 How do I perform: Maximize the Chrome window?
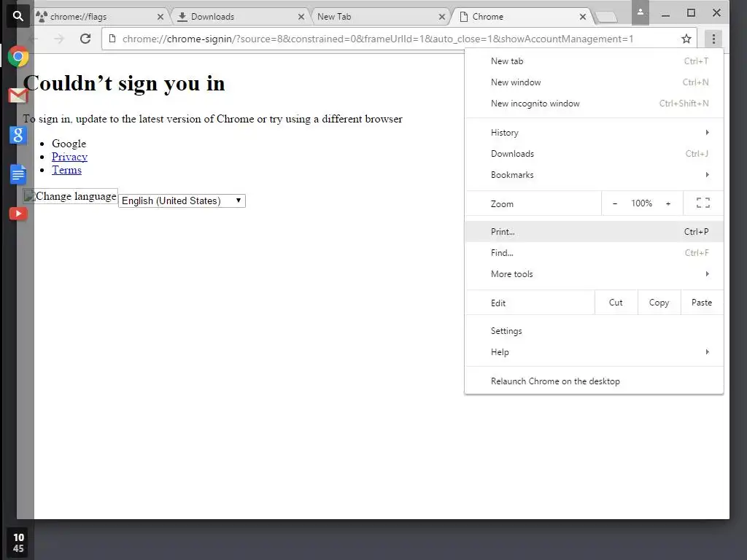[691, 13]
